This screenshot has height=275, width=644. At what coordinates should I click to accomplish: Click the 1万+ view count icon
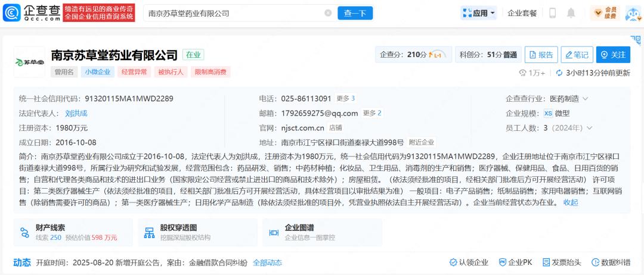tap(522, 73)
